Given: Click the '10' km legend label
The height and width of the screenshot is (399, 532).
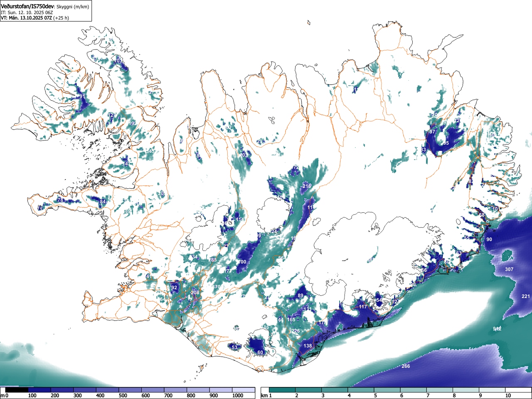Looking at the screenshot, I should point(508,396).
